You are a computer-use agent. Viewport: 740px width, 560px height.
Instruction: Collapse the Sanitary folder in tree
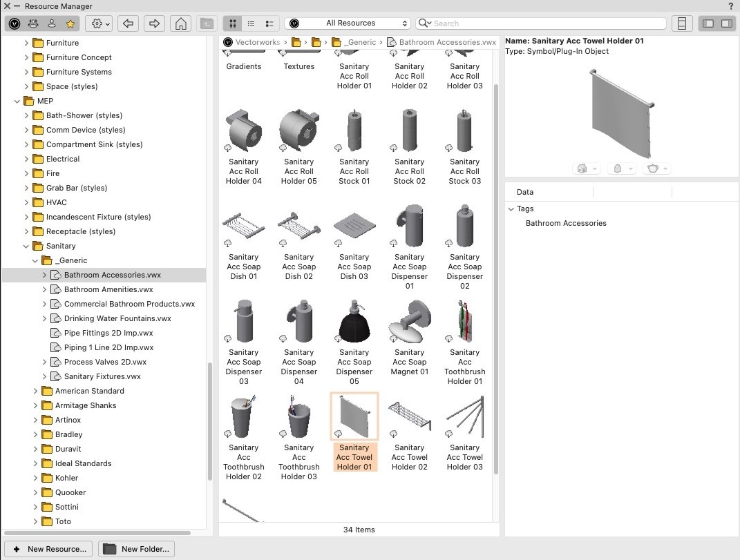pyautogui.click(x=27, y=246)
